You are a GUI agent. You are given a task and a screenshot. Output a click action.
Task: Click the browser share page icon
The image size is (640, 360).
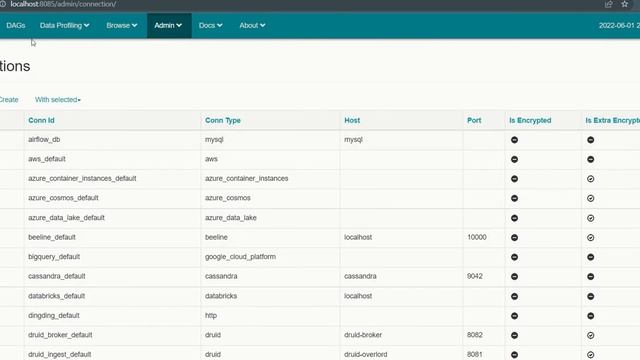click(x=609, y=4)
